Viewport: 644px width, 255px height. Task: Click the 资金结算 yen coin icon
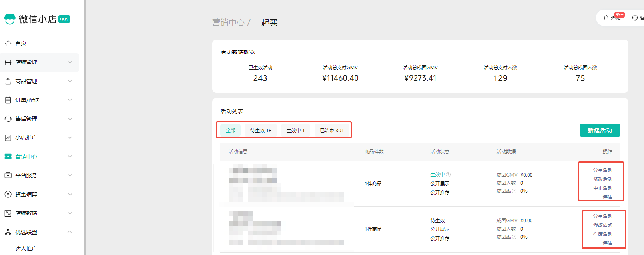click(8, 194)
